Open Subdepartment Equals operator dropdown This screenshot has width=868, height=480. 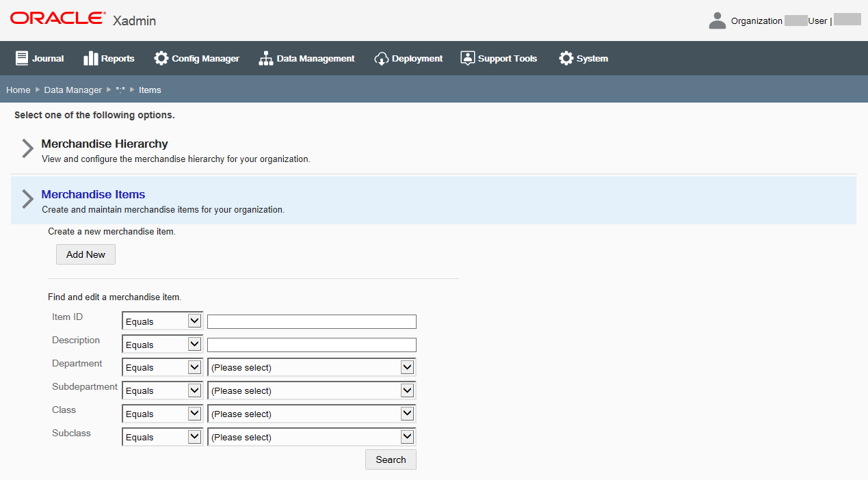(162, 390)
